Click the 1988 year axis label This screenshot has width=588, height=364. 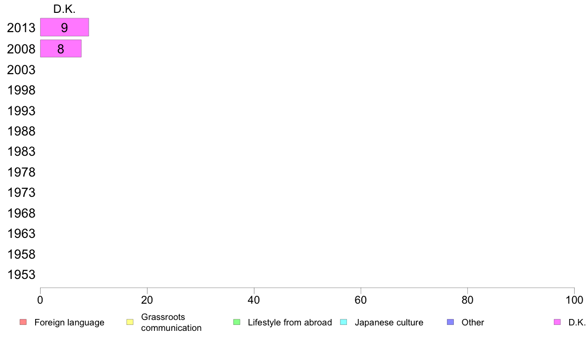(21, 131)
